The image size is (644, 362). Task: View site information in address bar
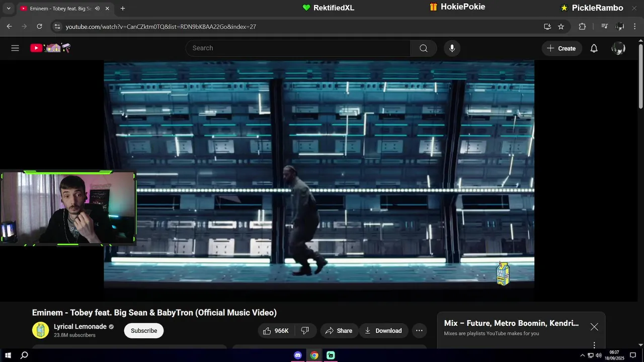tap(57, 27)
